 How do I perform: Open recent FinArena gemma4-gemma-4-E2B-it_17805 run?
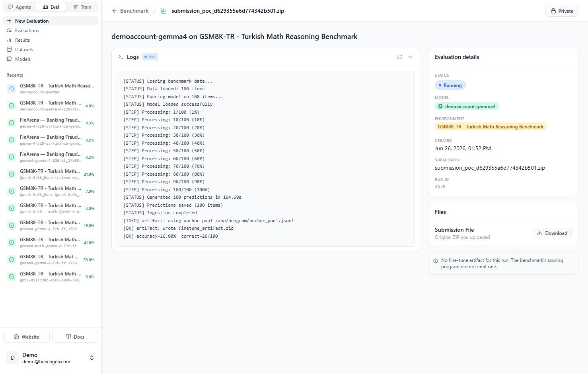pos(51,157)
